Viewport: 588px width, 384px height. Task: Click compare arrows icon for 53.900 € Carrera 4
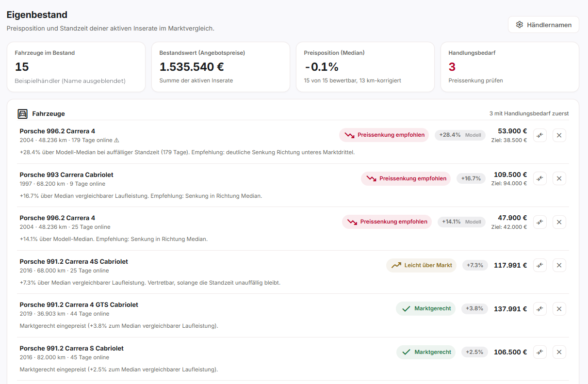(540, 135)
